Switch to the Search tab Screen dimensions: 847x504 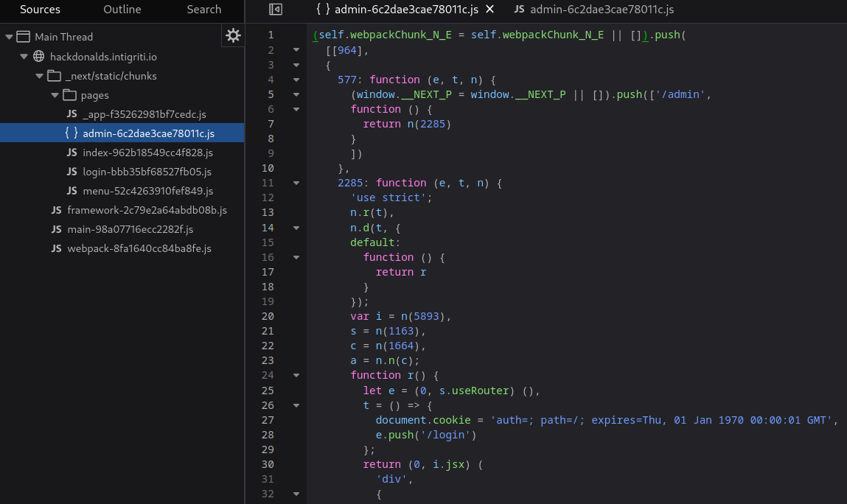click(204, 10)
